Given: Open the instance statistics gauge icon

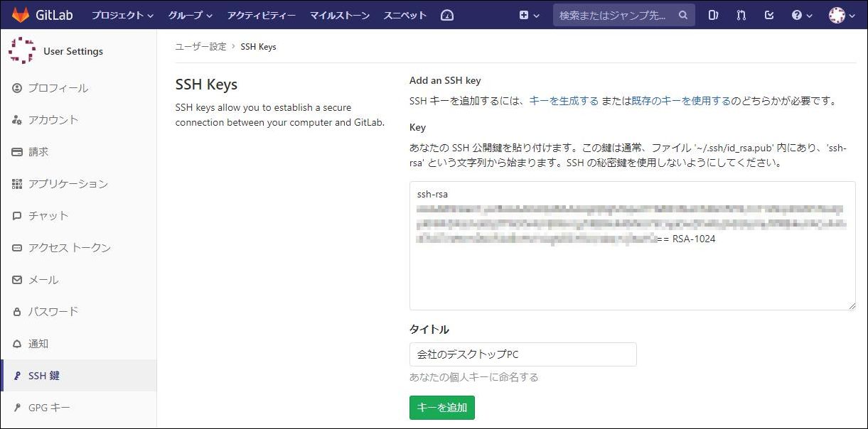Looking at the screenshot, I should coord(447,15).
